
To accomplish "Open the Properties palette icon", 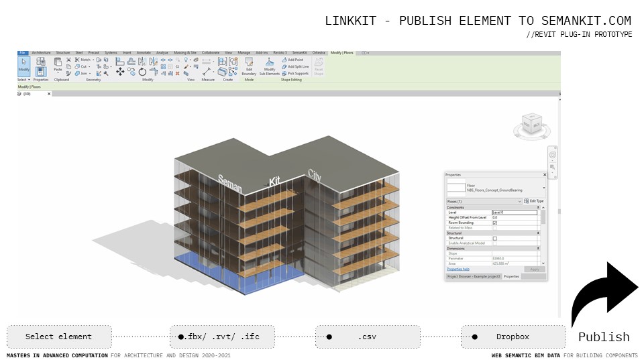I will pyautogui.click(x=41, y=71).
